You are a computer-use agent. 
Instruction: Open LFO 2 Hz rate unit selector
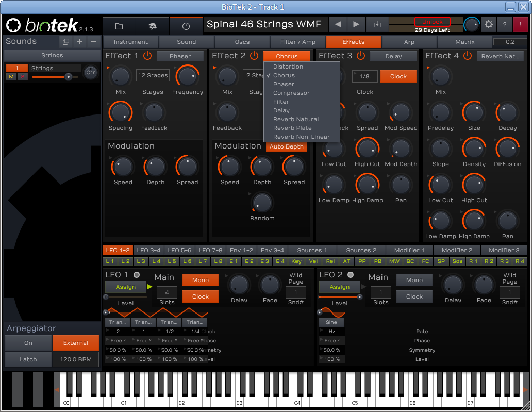click(332, 331)
